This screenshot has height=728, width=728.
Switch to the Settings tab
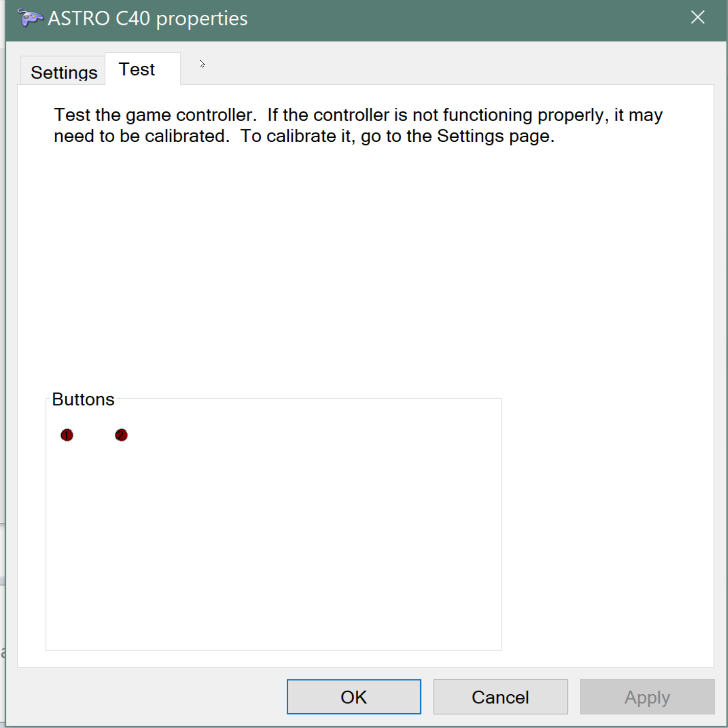[x=63, y=71]
